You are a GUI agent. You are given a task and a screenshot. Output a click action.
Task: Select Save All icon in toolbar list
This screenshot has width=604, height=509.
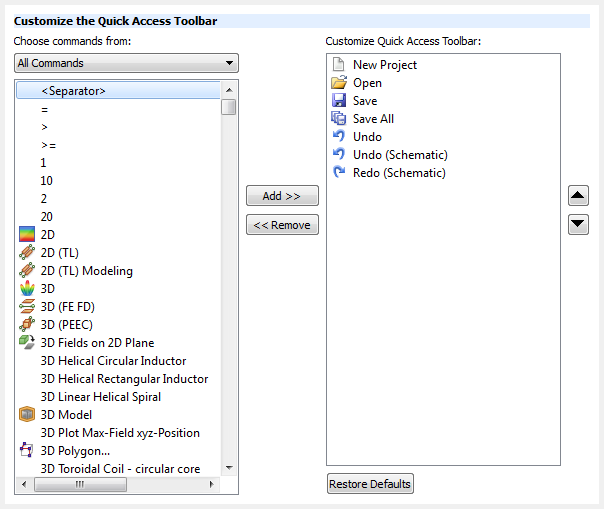338,119
